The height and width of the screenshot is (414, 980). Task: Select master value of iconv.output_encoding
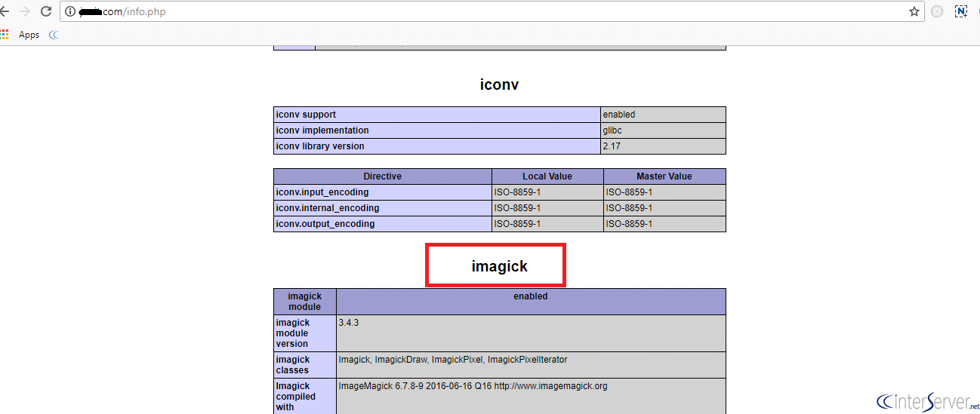coord(664,224)
